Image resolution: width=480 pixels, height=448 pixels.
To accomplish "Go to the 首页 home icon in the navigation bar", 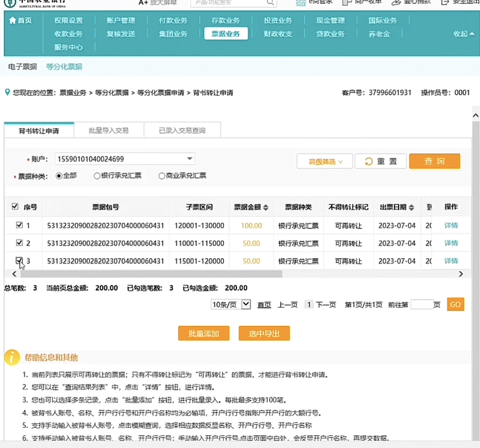I will (x=12, y=21).
